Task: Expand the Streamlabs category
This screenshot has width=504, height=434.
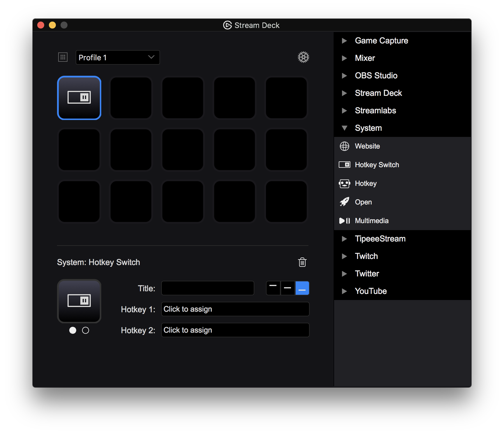Action: [344, 111]
